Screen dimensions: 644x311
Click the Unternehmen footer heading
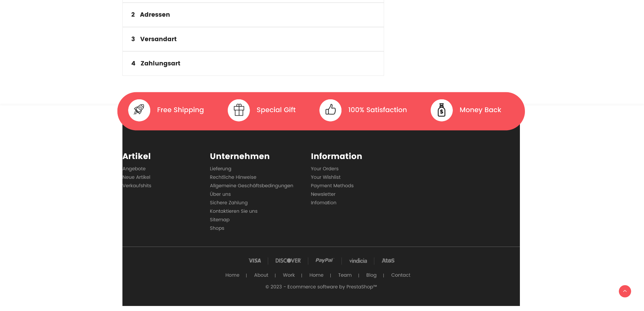click(239, 156)
